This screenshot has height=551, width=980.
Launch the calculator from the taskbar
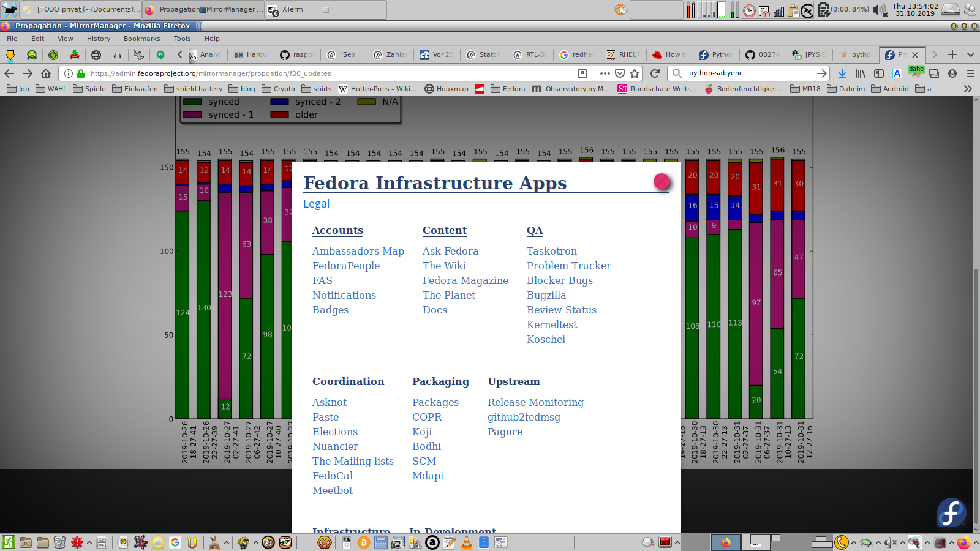[381, 542]
